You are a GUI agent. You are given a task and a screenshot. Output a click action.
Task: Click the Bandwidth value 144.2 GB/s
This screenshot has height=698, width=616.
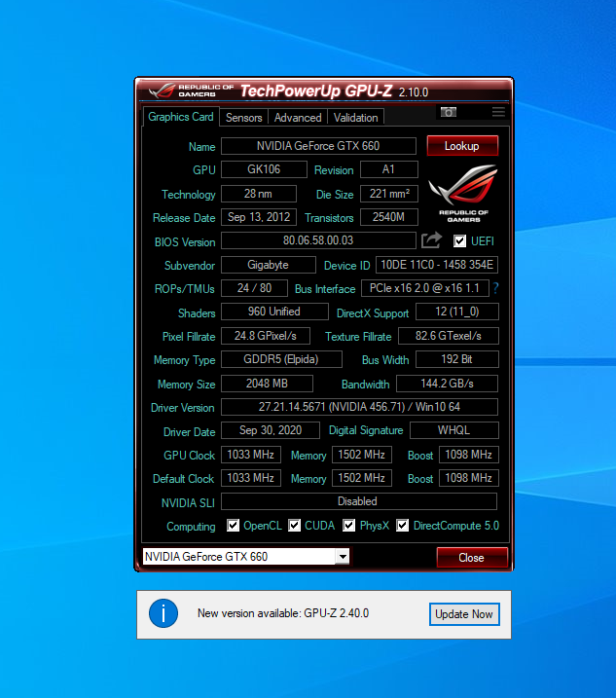click(447, 384)
